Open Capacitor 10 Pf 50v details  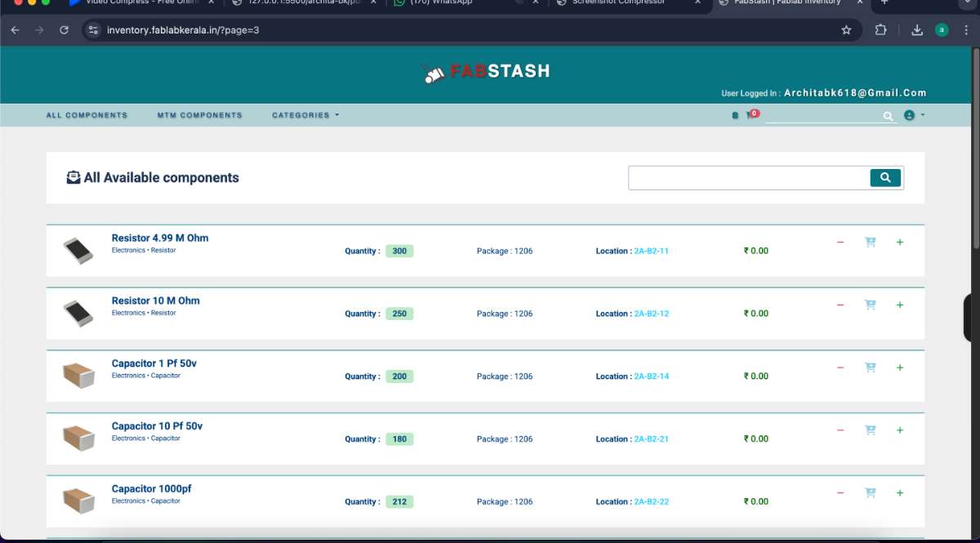click(157, 426)
